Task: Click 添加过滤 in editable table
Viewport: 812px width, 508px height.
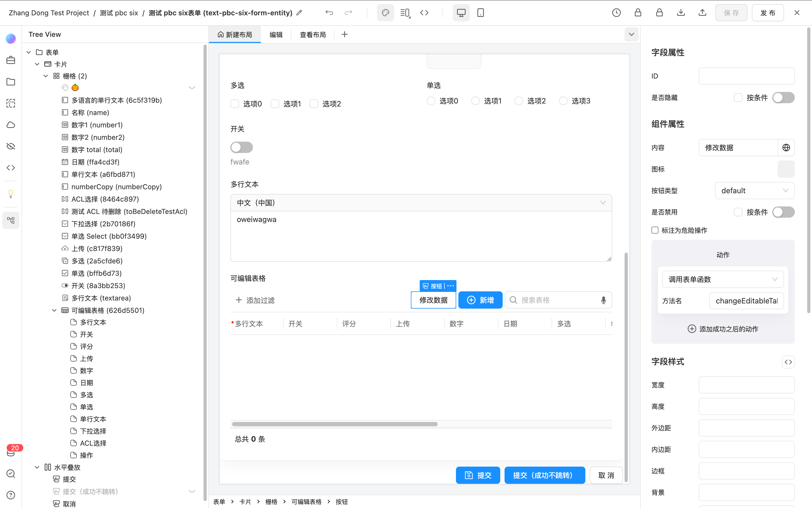Action: point(255,300)
